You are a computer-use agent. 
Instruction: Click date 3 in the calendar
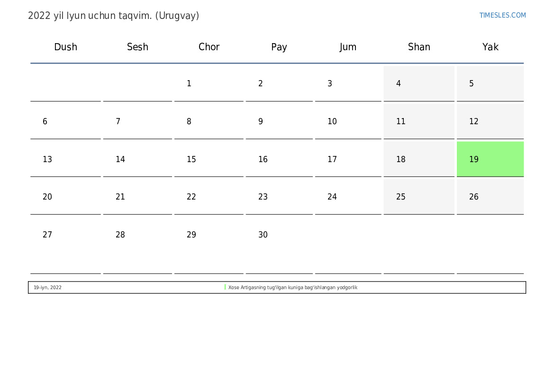pyautogui.click(x=330, y=83)
